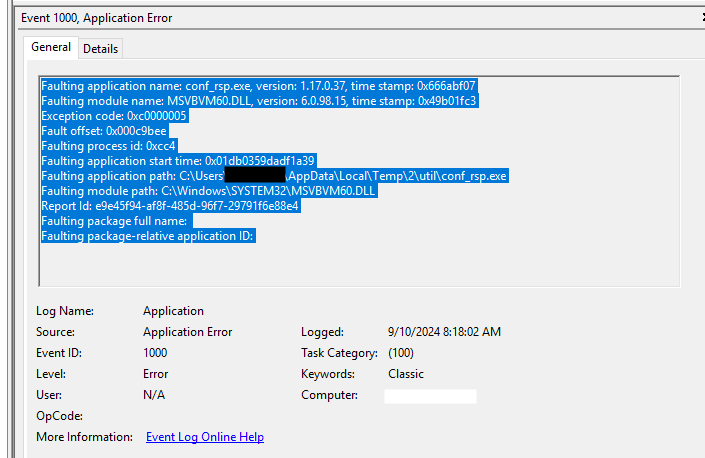Click the Task Category value '(100)'

coord(401,353)
